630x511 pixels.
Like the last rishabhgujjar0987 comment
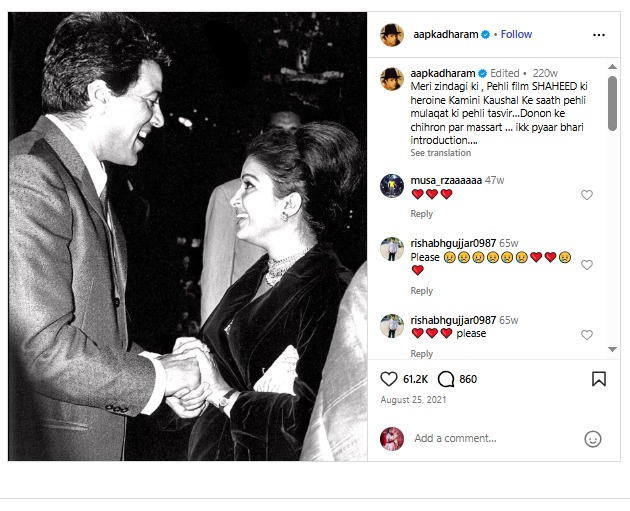(x=587, y=335)
